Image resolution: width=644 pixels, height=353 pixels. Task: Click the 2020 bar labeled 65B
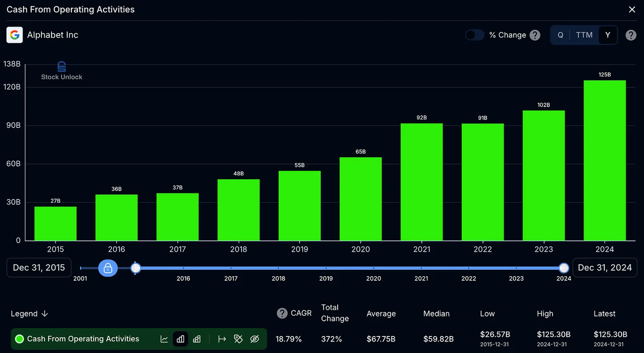click(x=361, y=199)
